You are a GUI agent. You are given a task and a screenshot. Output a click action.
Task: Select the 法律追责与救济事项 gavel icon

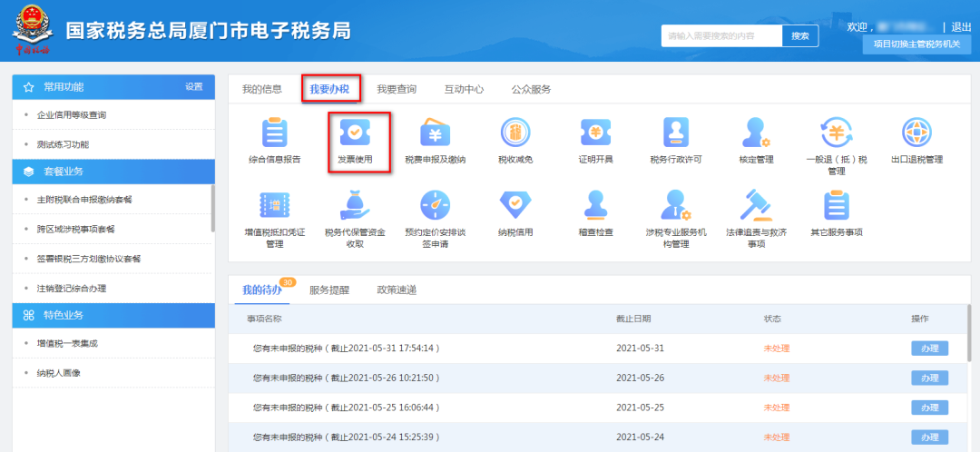(x=755, y=206)
